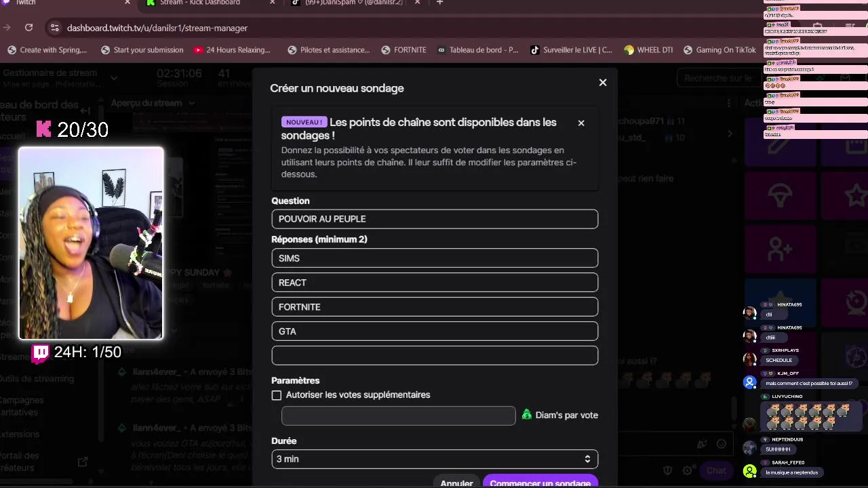868x488 pixels.
Task: Click chat message 'SUHHHHH' from NEPTENDUUS
Action: pos(778,449)
